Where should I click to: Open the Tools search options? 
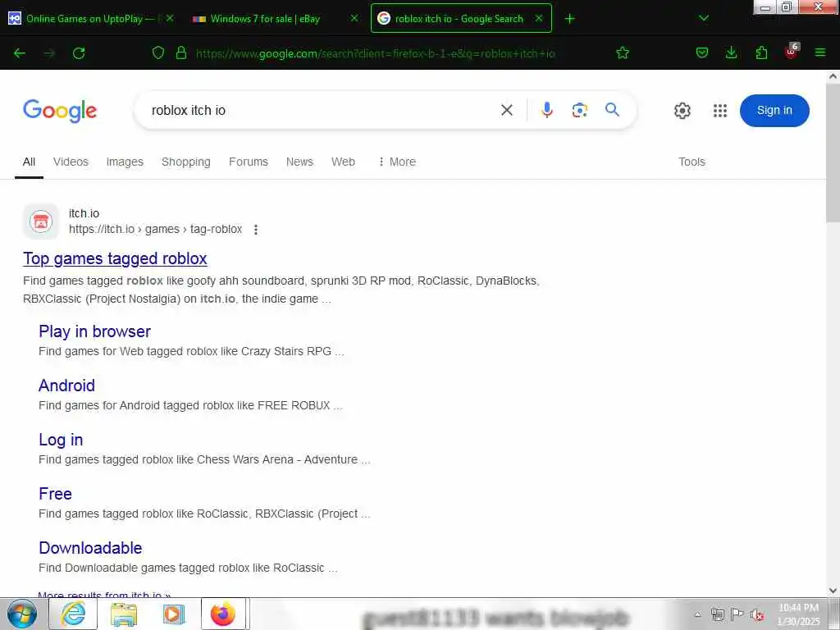(x=692, y=162)
